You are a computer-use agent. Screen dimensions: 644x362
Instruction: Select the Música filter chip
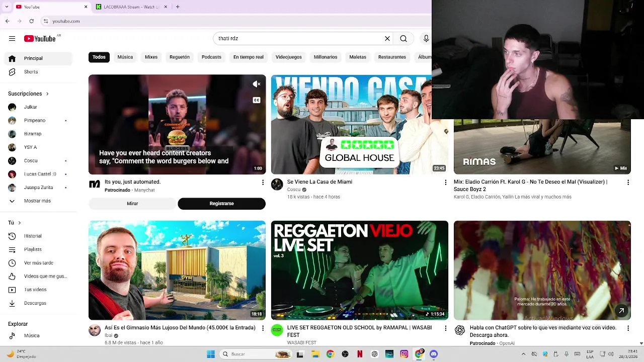point(125,57)
